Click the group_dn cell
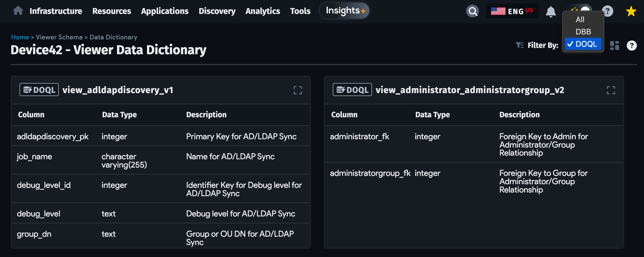Screen dimensions: 644x257 coord(34,234)
